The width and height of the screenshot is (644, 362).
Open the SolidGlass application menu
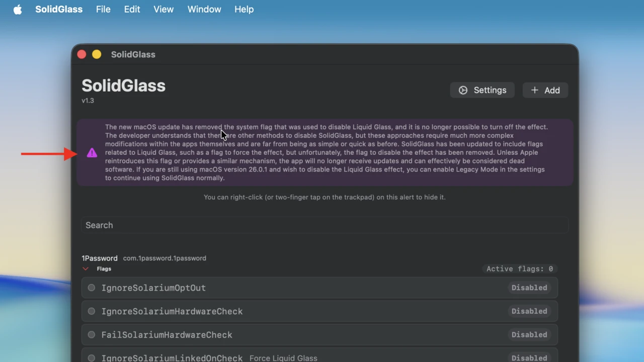(59, 10)
